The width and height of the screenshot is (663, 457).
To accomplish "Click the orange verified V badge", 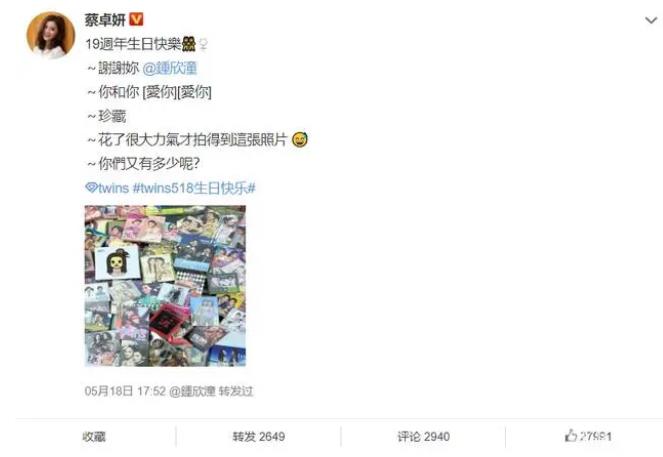I will tap(136, 19).
